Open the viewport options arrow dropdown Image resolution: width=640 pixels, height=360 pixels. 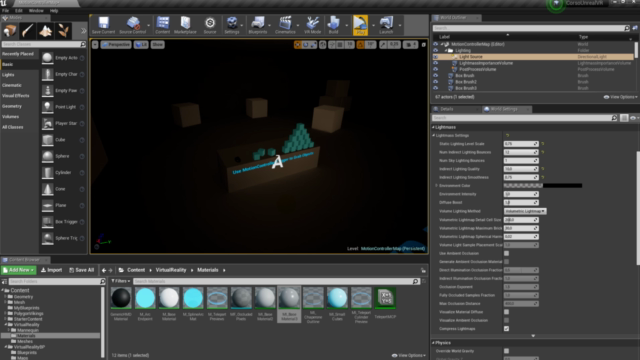[95, 44]
